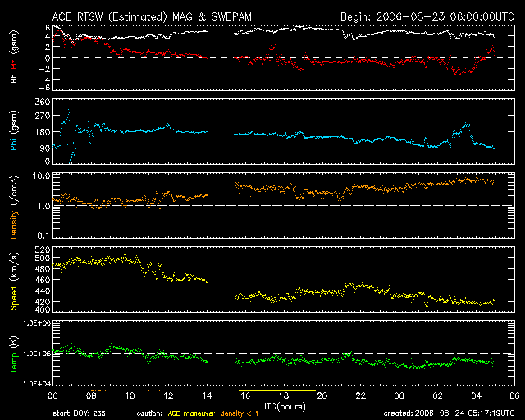
Task: Click the "10.0" density tick label
Action: tap(41, 176)
